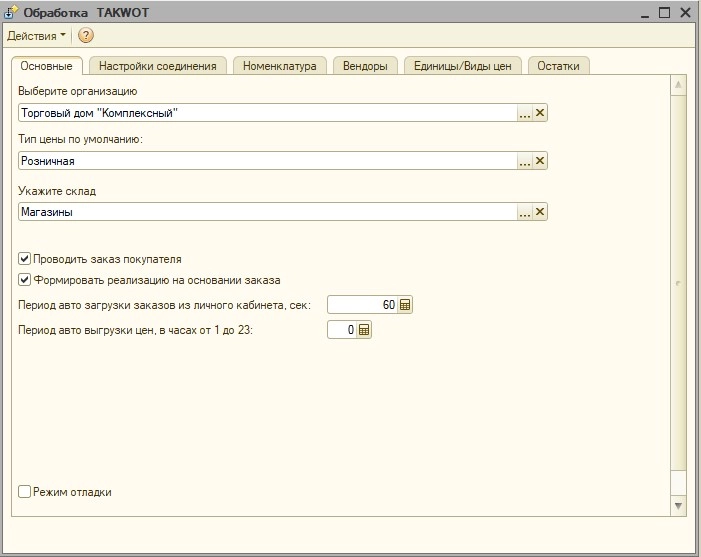Open calculator for order load period
Viewport: 701px width, 557px height.
[405, 305]
